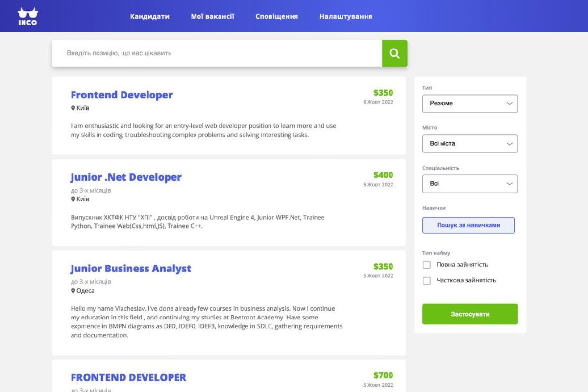Screen dimensions: 588x392
Task: Open the Тип dropdown showing Резюме
Action: tap(469, 103)
